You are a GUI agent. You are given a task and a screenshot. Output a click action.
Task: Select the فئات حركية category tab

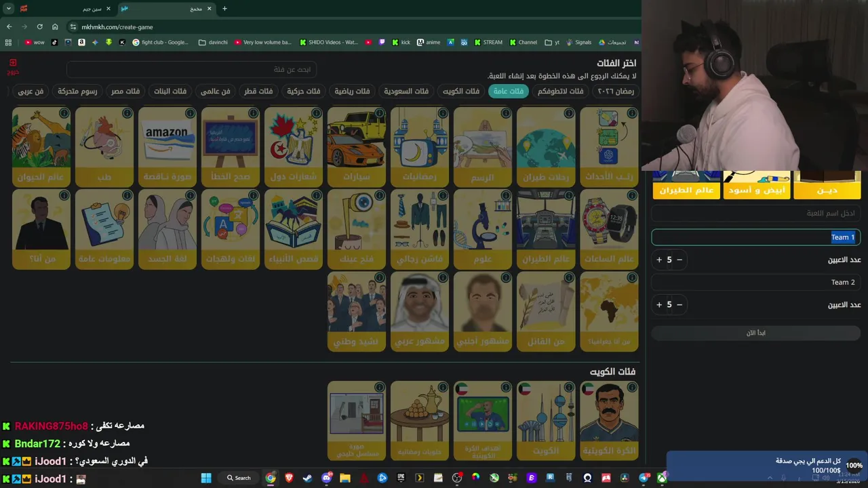point(303,91)
